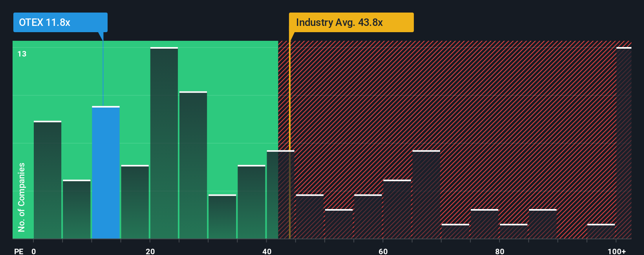Click the bar at PE 45-50
Screen dimensions: 644x255
[310, 217]
